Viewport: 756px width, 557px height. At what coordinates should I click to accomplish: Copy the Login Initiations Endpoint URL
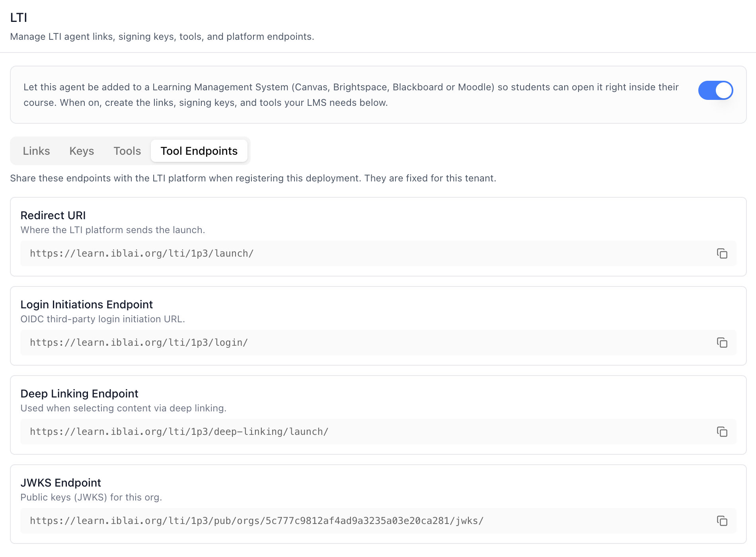722,343
